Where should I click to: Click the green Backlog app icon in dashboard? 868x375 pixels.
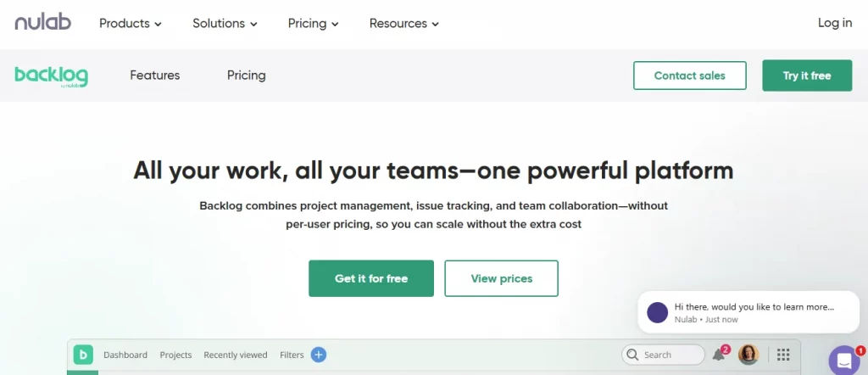click(83, 355)
